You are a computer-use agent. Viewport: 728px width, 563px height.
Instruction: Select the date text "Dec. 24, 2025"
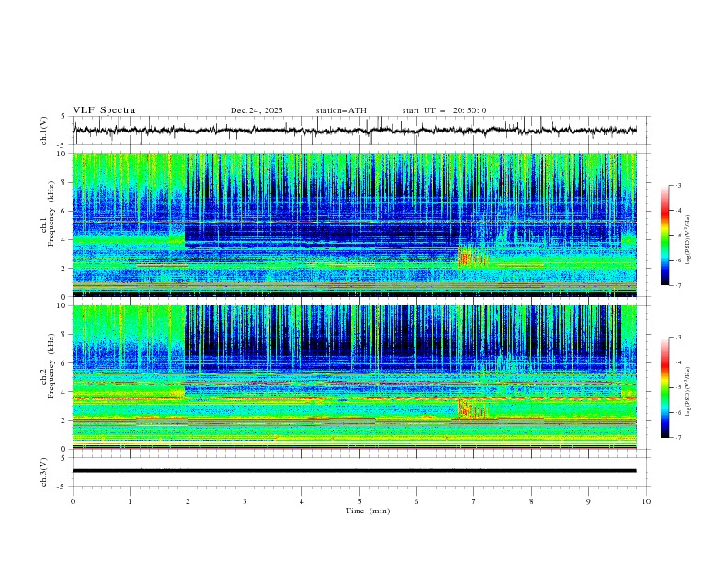click(x=256, y=110)
